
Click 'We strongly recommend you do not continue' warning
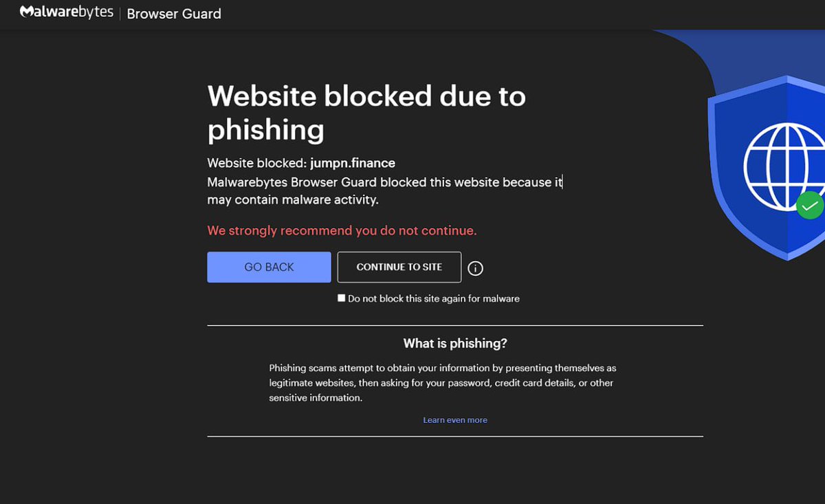click(x=342, y=230)
